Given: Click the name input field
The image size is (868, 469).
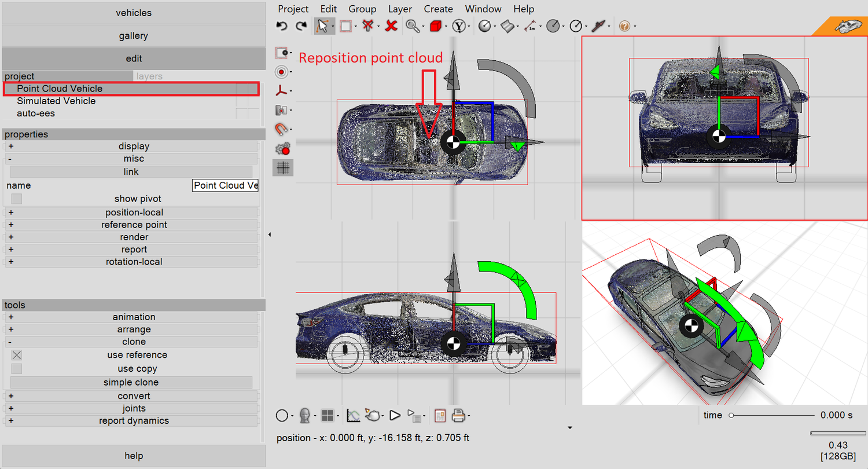Looking at the screenshot, I should click(225, 185).
